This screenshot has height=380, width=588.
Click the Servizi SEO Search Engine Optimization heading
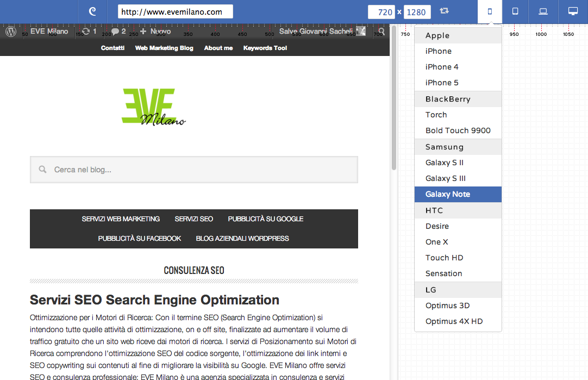(154, 300)
